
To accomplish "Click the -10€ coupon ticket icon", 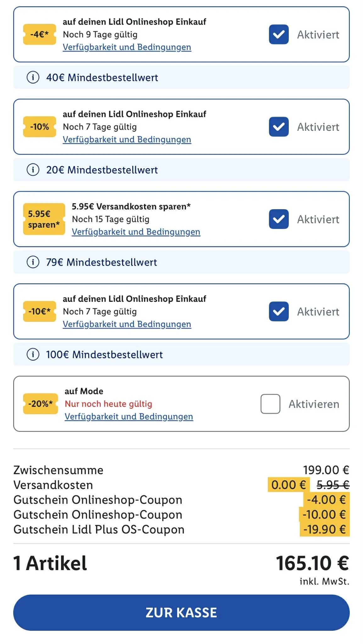I will (x=39, y=312).
